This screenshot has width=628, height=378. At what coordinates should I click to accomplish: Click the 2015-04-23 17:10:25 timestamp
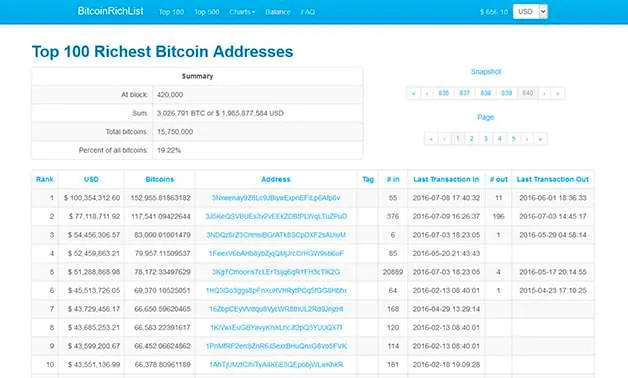point(553,290)
